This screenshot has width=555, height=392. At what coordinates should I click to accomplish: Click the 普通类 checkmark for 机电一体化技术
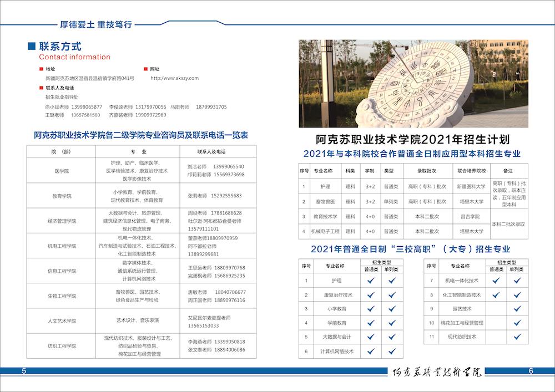point(497,281)
